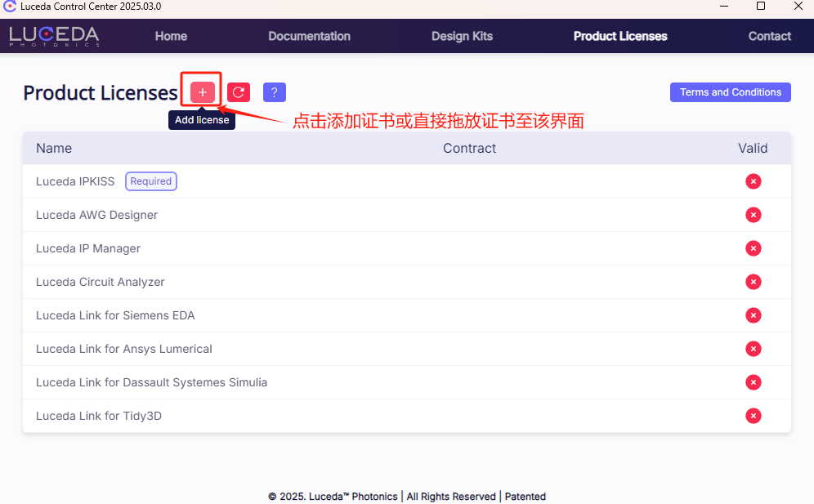This screenshot has height=504, width=814.
Task: Click the Name column header
Action: [54, 148]
